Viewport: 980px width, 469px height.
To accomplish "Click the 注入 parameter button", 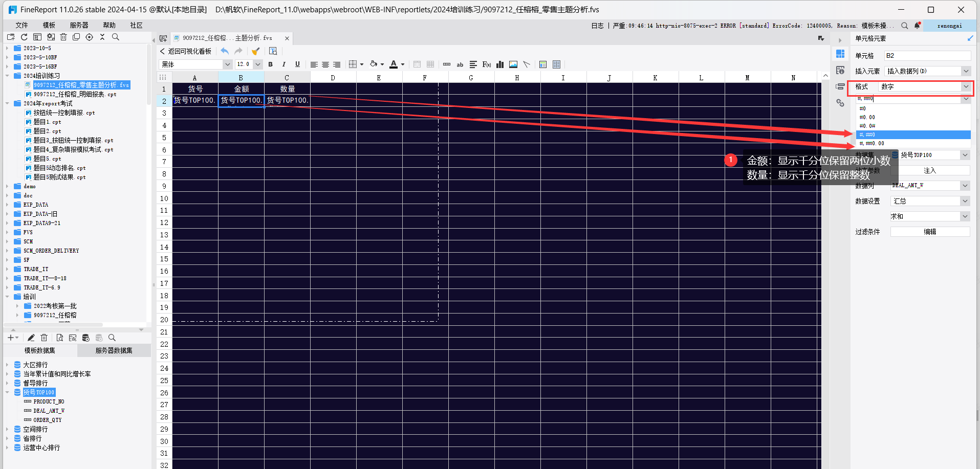I will click(x=930, y=170).
